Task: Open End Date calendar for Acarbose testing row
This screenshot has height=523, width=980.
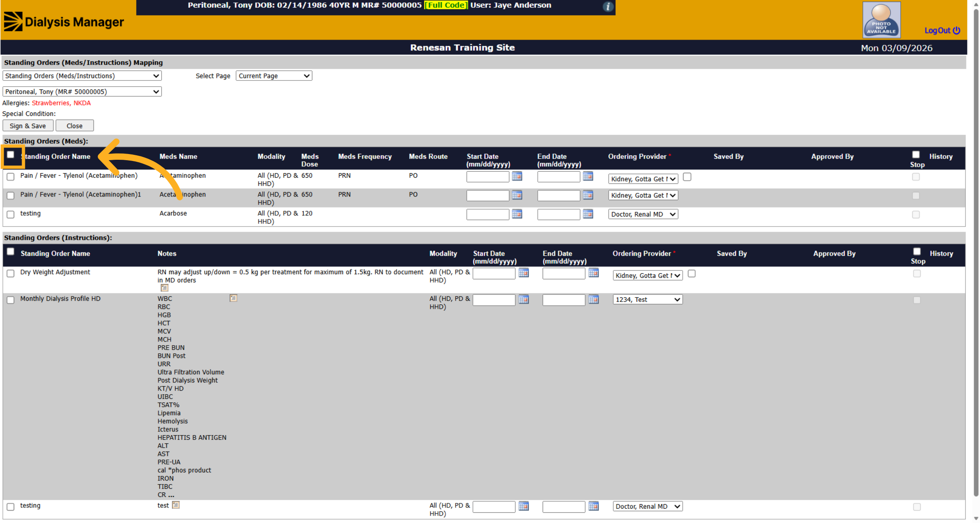Action: [588, 214]
